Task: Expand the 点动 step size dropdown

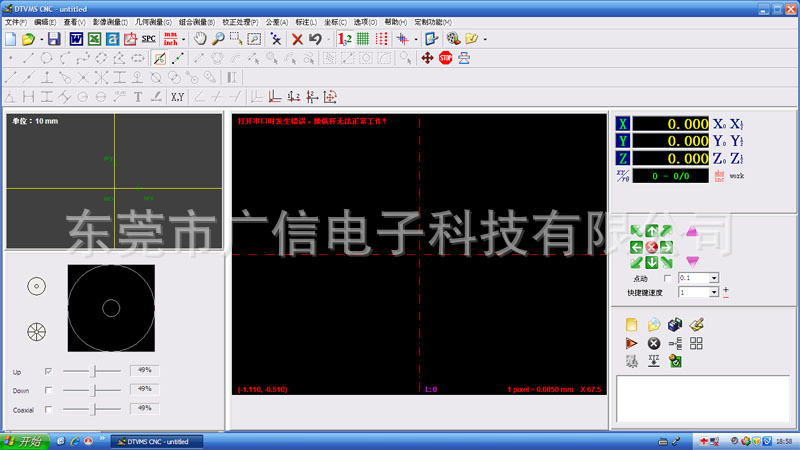Action: [714, 278]
